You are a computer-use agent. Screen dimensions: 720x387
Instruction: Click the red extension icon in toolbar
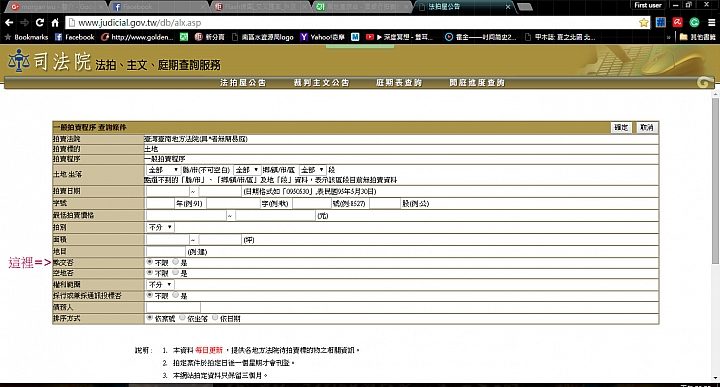coord(678,22)
